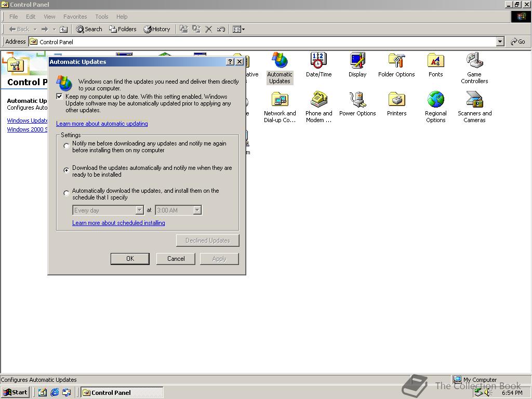
Task: Click the Undo toolbar icon
Action: click(x=221, y=29)
